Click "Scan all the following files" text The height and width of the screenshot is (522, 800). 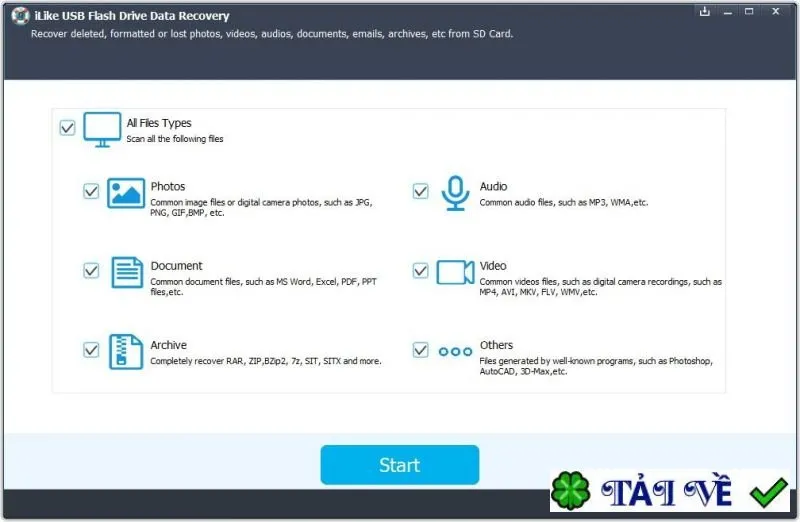pyautogui.click(x=174, y=139)
